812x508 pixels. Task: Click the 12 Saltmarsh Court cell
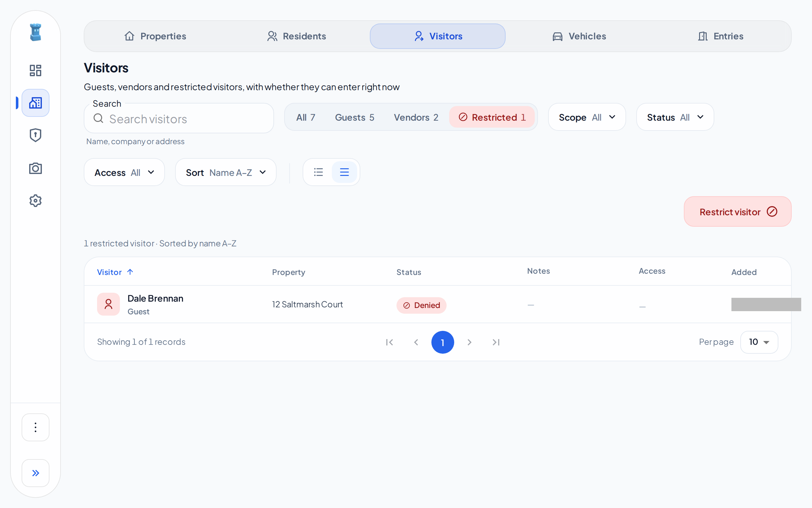tap(307, 304)
